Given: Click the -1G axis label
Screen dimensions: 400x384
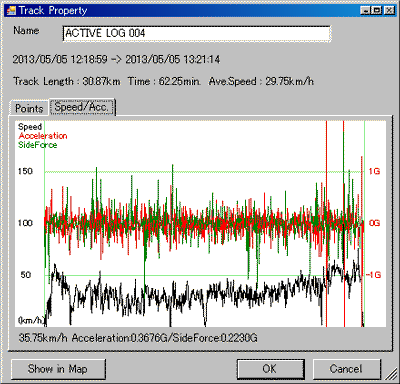Looking at the screenshot, I should (x=373, y=275).
